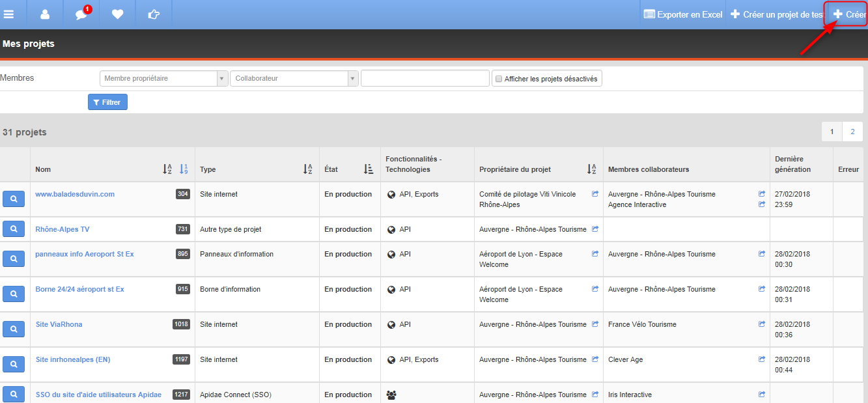868x403 pixels.
Task: Open Membre propriétaire dropdown
Action: click(x=163, y=78)
